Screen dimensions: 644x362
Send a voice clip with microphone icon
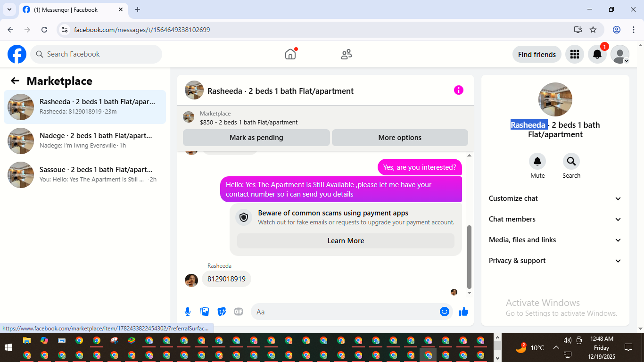(188, 312)
